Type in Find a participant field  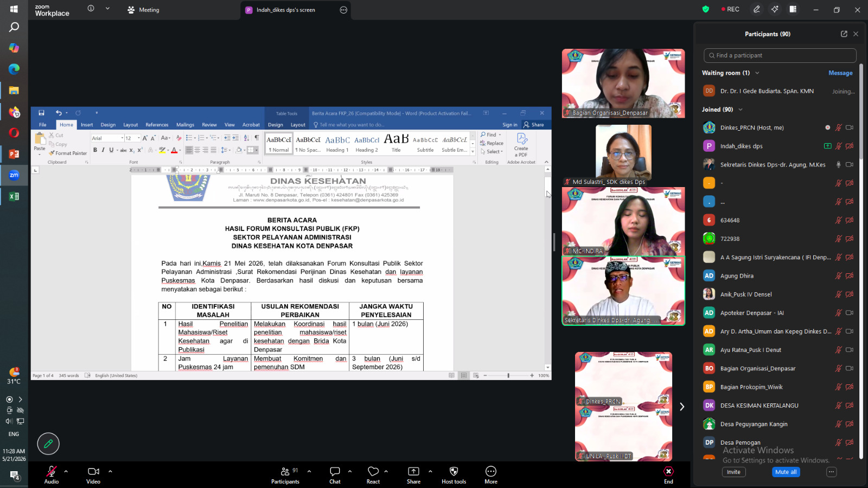pyautogui.click(x=780, y=55)
